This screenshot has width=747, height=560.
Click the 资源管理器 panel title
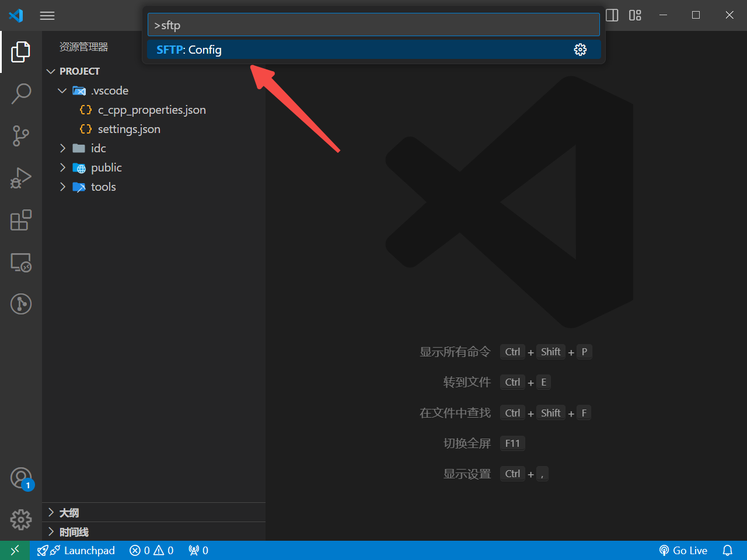[83, 47]
